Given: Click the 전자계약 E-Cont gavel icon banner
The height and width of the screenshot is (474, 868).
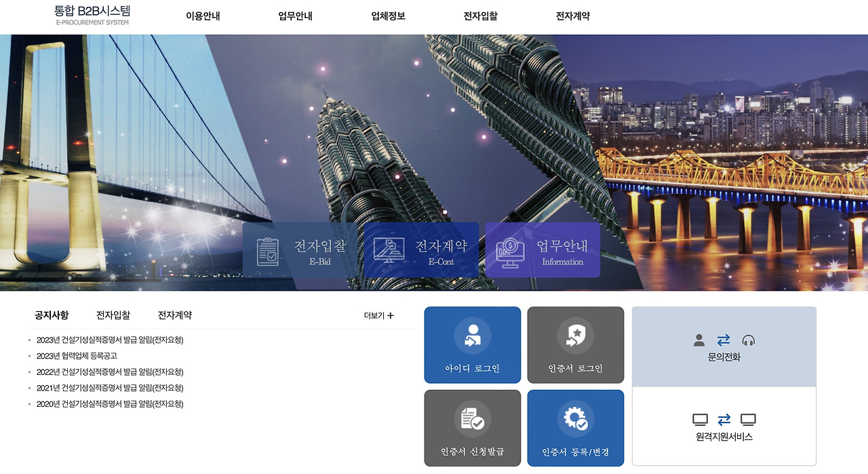Looking at the screenshot, I should click(420, 250).
